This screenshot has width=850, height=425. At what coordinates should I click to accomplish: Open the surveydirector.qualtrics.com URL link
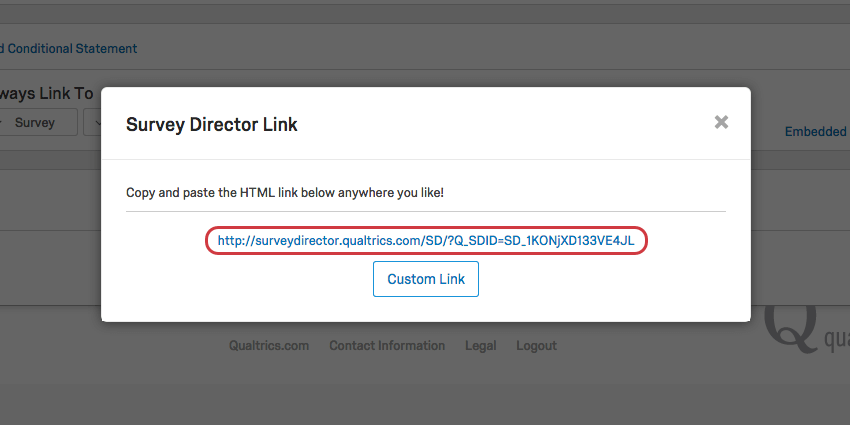(x=426, y=240)
